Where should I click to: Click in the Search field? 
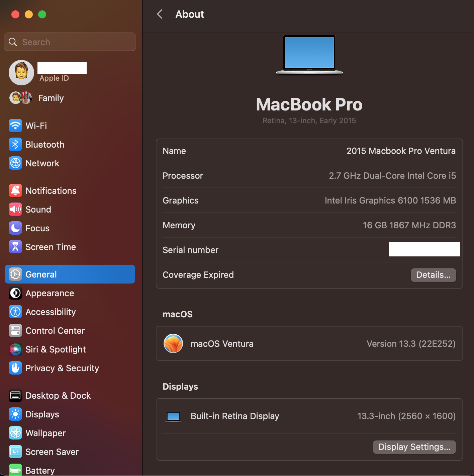click(70, 42)
